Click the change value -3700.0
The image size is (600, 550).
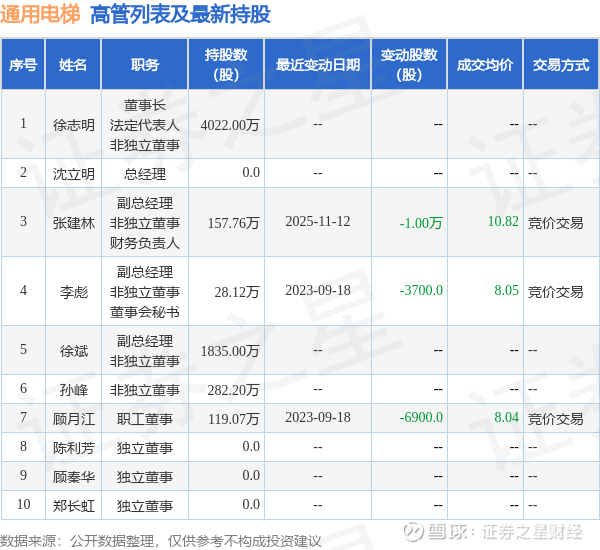pyautogui.click(x=421, y=290)
